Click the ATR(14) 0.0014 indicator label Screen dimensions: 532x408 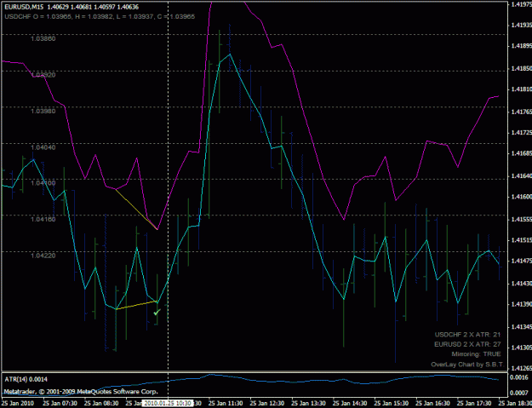(x=26, y=379)
